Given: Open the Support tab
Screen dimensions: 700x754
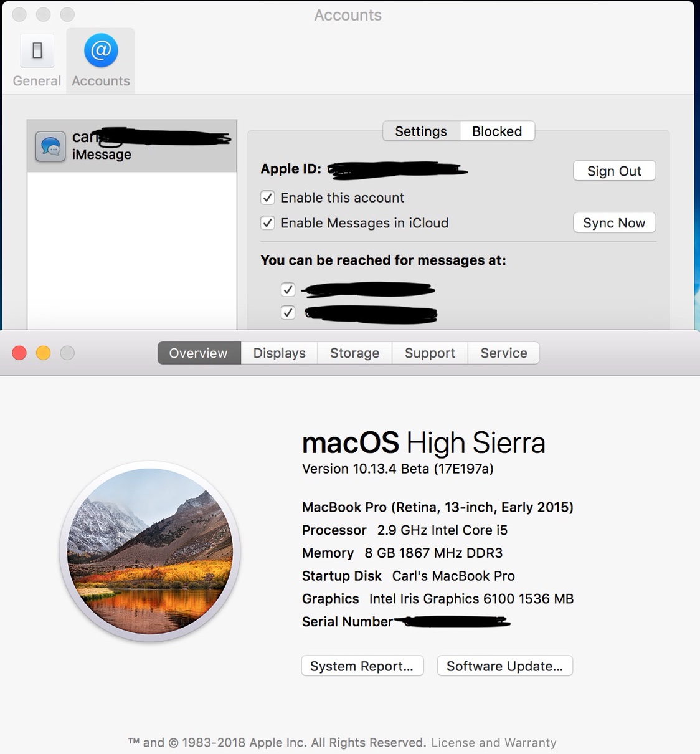Looking at the screenshot, I should pos(430,353).
